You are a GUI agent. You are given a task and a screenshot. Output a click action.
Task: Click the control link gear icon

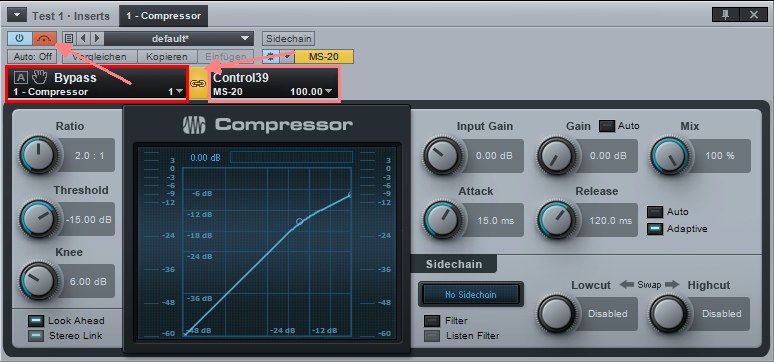click(x=271, y=56)
